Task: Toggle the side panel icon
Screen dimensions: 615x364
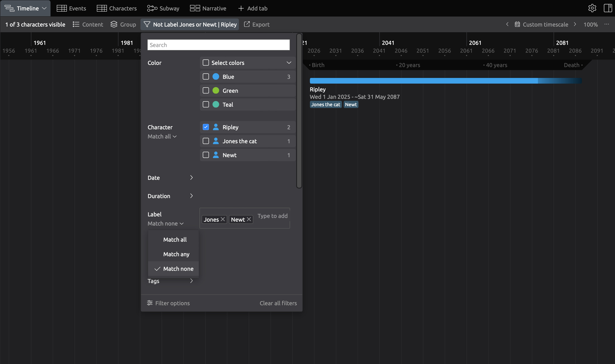Action: (608, 8)
